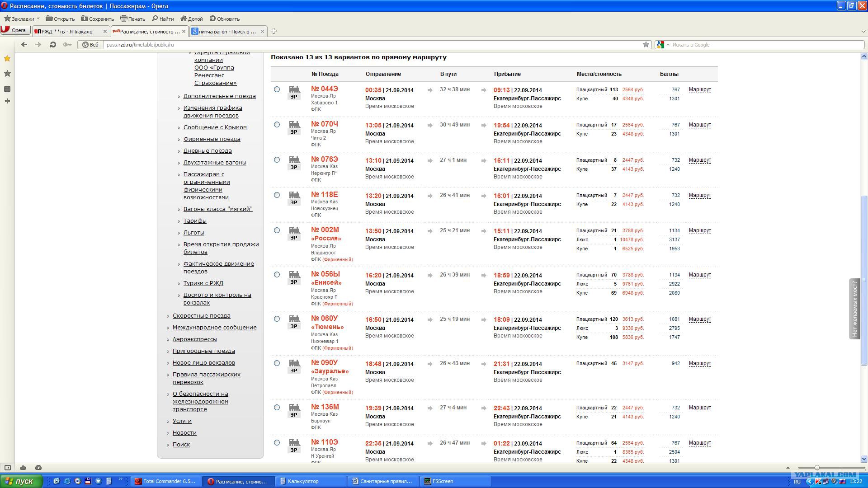The image size is (868, 488).
Task: Click the Opera Turbo icon in status bar
Action: pos(38,468)
